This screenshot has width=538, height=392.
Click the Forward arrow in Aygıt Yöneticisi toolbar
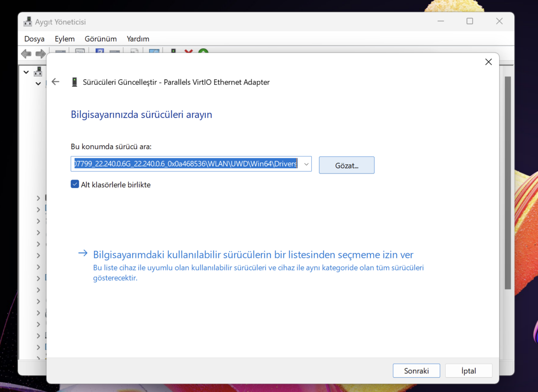pyautogui.click(x=40, y=53)
